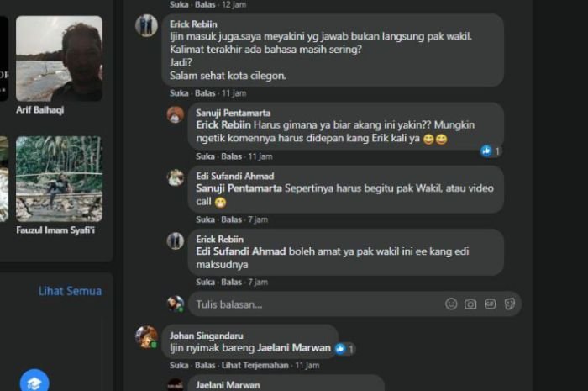View like reaction on Sanuji Pentamarta's reply
This screenshot has height=391, width=588.
tap(491, 151)
